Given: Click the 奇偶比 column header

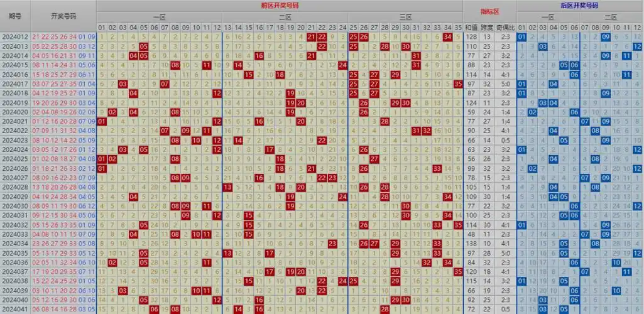Looking at the screenshot, I should [506, 28].
